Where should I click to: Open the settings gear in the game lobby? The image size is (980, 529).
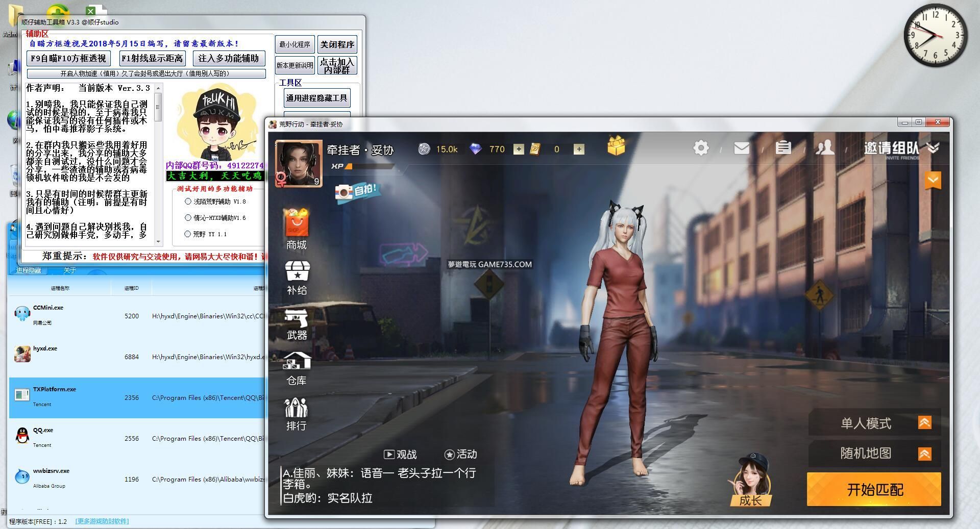click(x=701, y=148)
